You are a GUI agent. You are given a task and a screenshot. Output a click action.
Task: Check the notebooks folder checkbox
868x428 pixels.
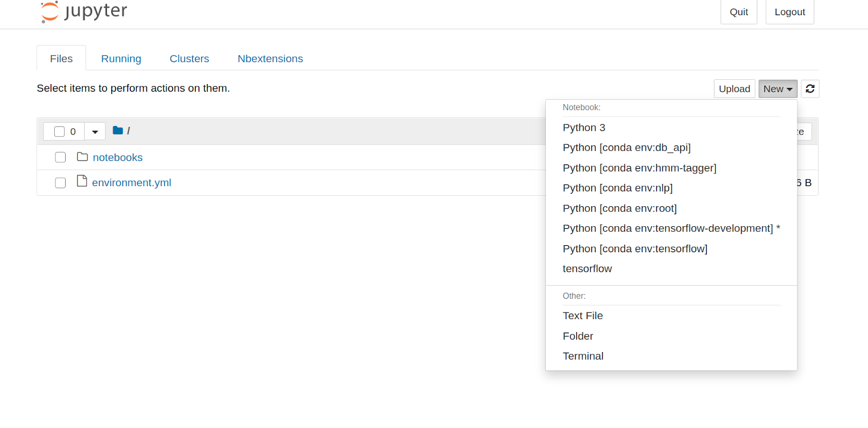(x=61, y=157)
